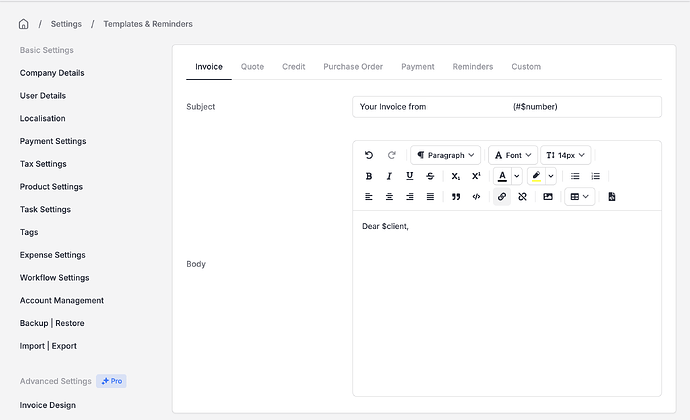
Task: Toggle strikethrough formatting
Action: point(430,176)
